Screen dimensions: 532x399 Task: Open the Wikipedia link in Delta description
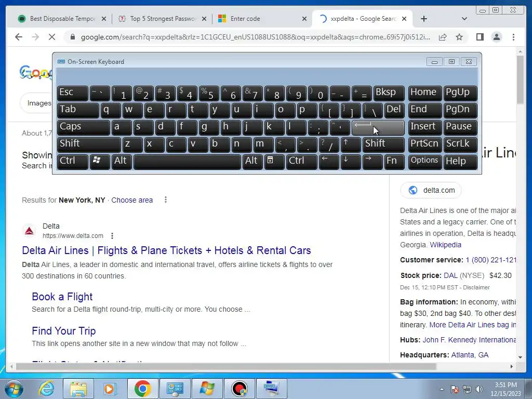coord(445,245)
